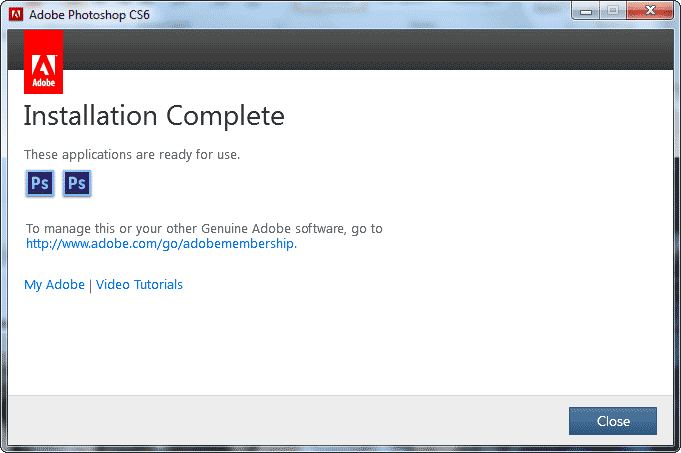Close the window with the red X button
The height and width of the screenshot is (453, 681).
point(650,11)
